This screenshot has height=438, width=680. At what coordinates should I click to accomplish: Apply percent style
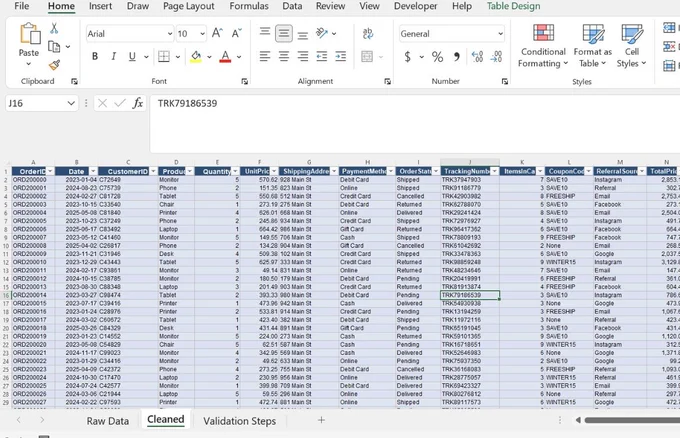(x=437, y=56)
